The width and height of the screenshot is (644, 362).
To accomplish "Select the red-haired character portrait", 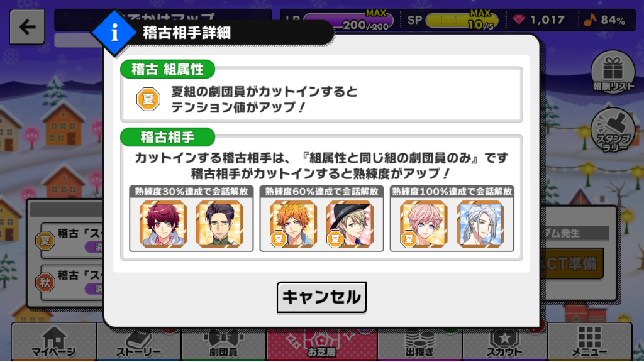I will tap(163, 224).
